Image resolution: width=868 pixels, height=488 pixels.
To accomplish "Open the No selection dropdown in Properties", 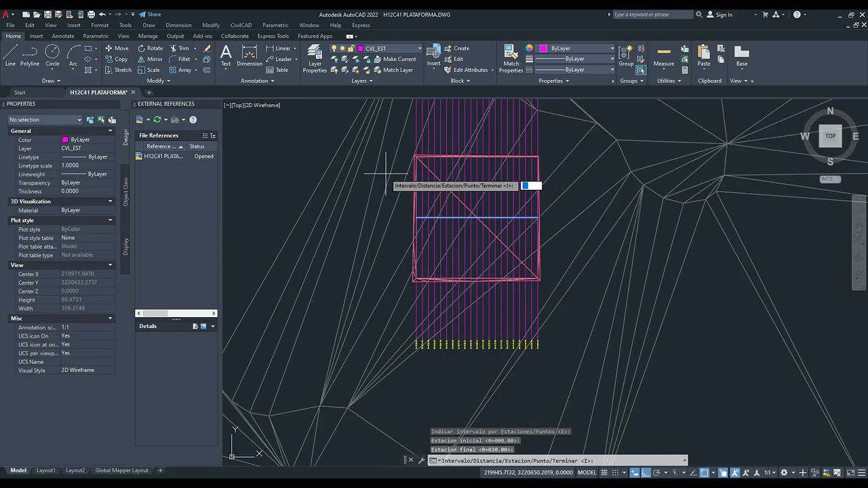I will pos(45,120).
